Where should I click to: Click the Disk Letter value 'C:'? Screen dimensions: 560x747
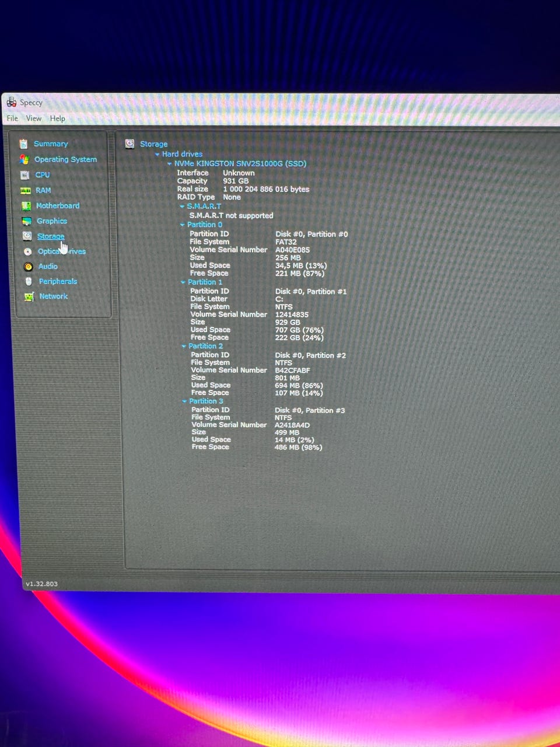279,299
